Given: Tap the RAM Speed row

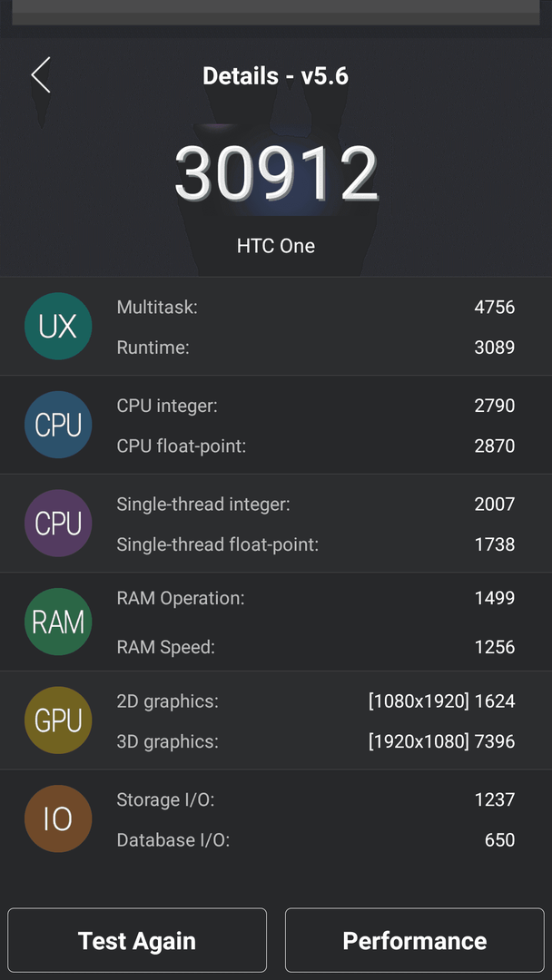Looking at the screenshot, I should click(316, 647).
